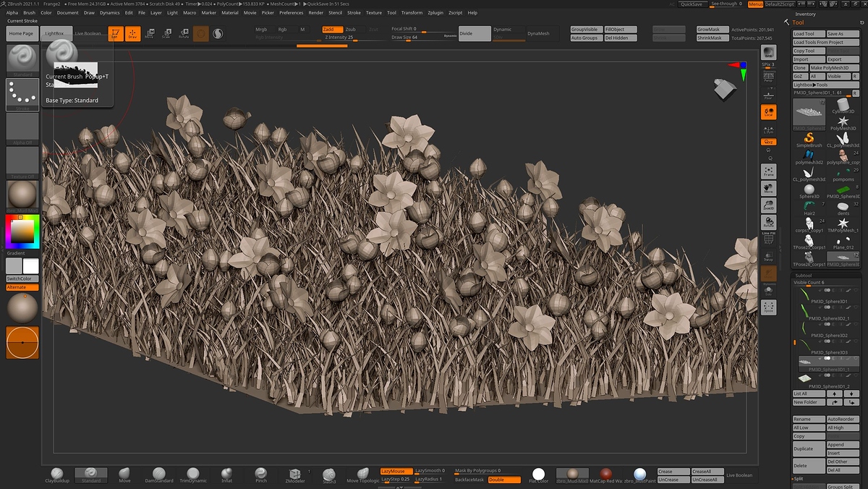The height and width of the screenshot is (489, 868).
Task: Click the Home Page button
Action: 21,33
